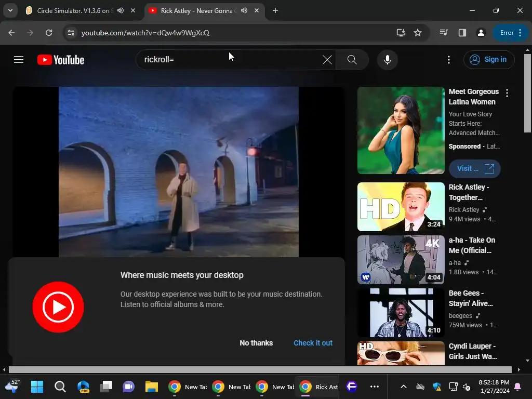Open a new browser tab with plus
The width and height of the screenshot is (532, 399).
click(x=275, y=10)
